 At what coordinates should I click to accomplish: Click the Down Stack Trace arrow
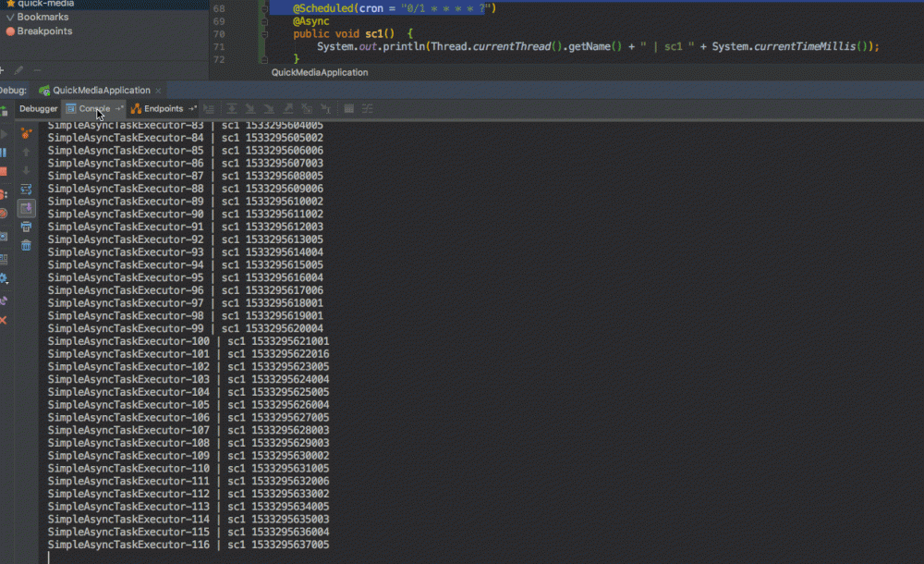coord(26,171)
